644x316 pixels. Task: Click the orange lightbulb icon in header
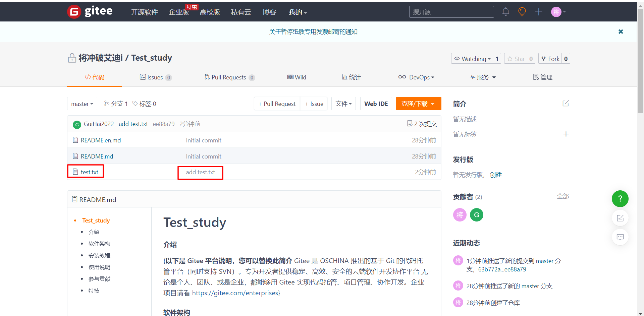pos(522,12)
